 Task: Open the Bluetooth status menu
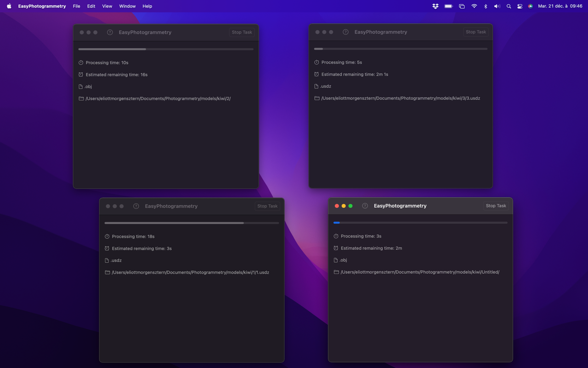point(486,6)
